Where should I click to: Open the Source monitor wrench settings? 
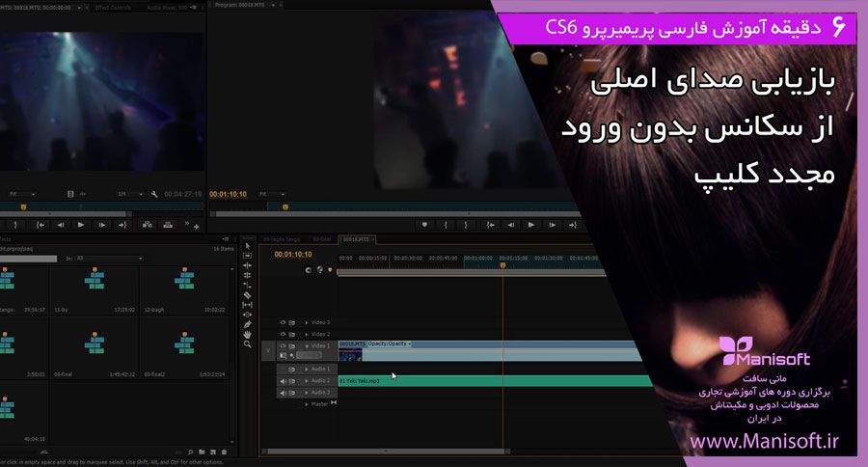[154, 194]
